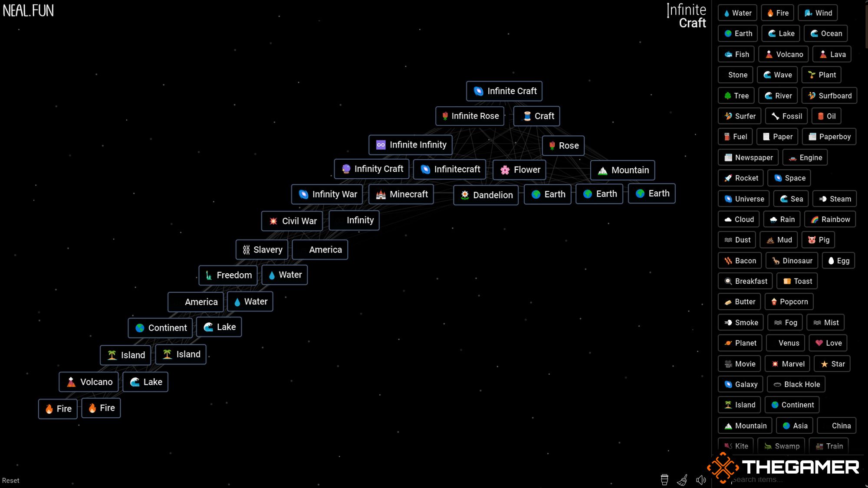Click the Reset button bottom left

[x=11, y=480]
